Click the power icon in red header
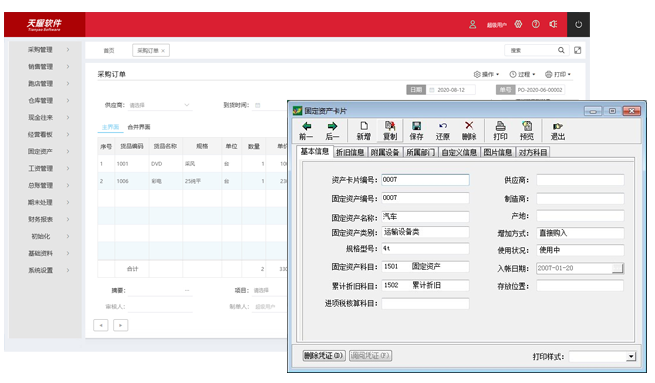655x383 pixels. coord(579,25)
